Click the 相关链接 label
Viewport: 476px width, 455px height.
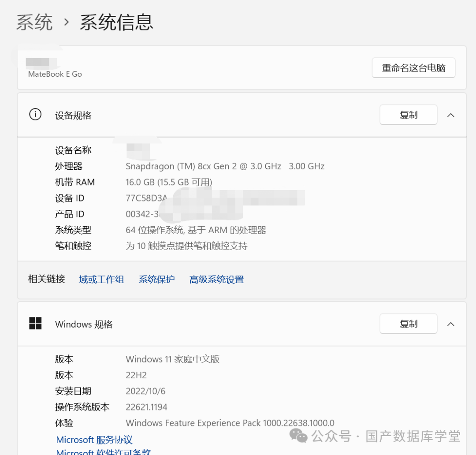[x=46, y=279]
